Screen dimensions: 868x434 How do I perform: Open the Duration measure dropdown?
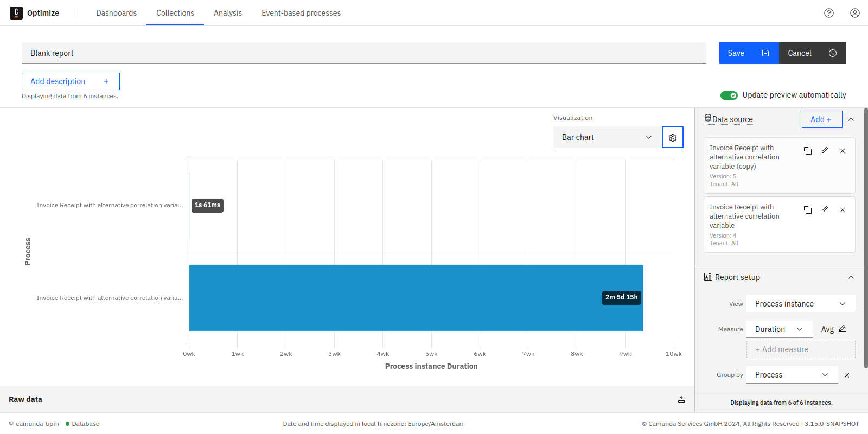(778, 329)
